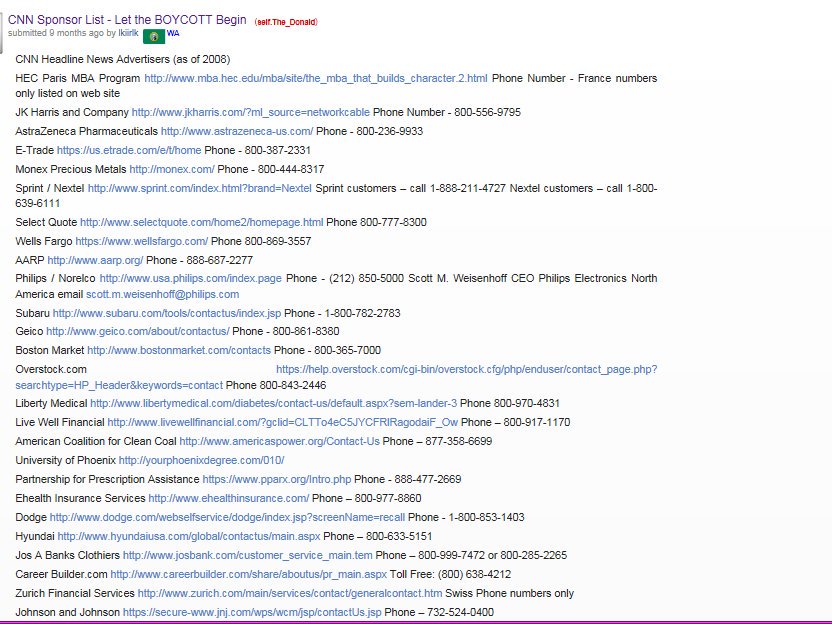This screenshot has width=832, height=624.
Task: Open the us.etrade.com home link
Action: 129,150
